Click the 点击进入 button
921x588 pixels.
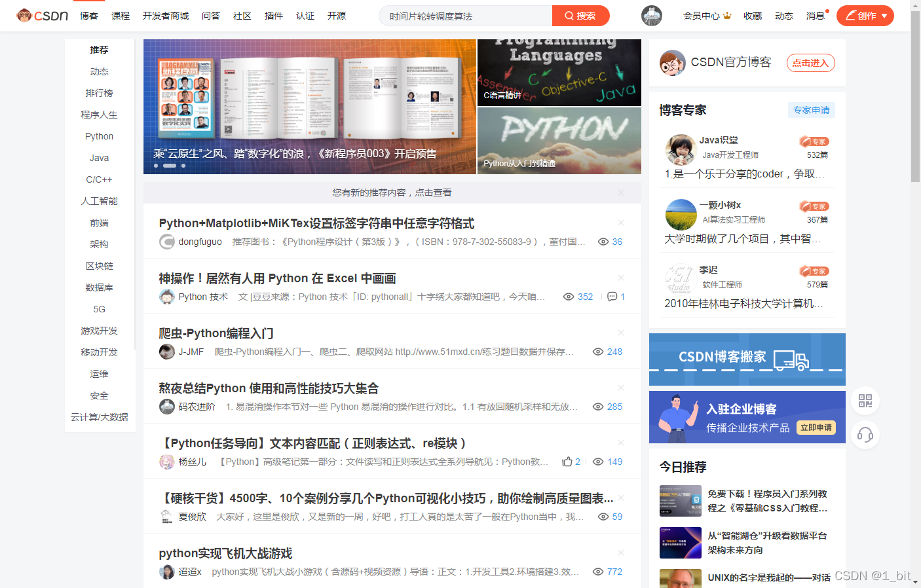click(810, 63)
